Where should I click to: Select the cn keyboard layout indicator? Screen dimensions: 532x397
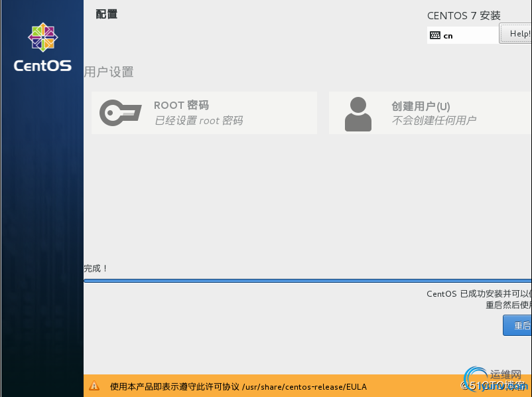[463, 35]
